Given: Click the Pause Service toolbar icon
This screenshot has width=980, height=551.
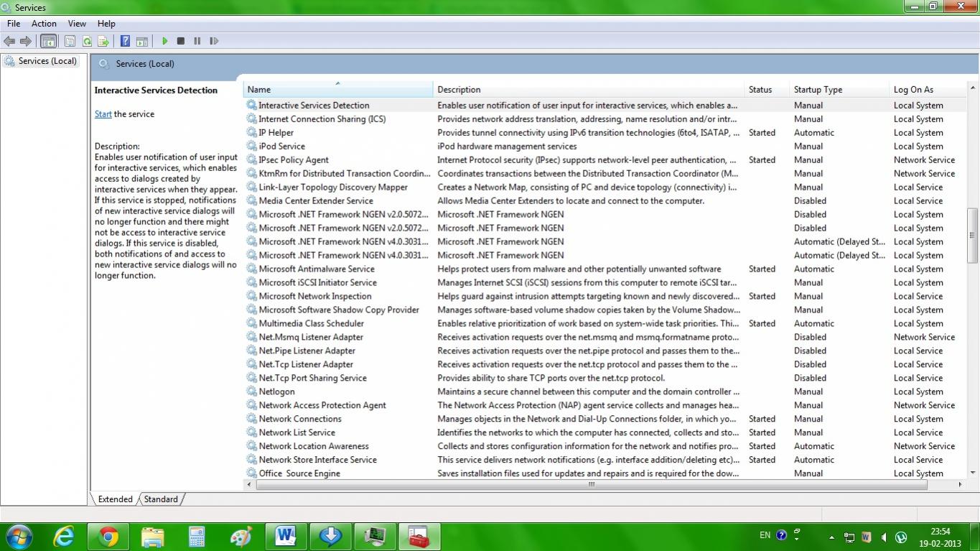Looking at the screenshot, I should tap(197, 42).
